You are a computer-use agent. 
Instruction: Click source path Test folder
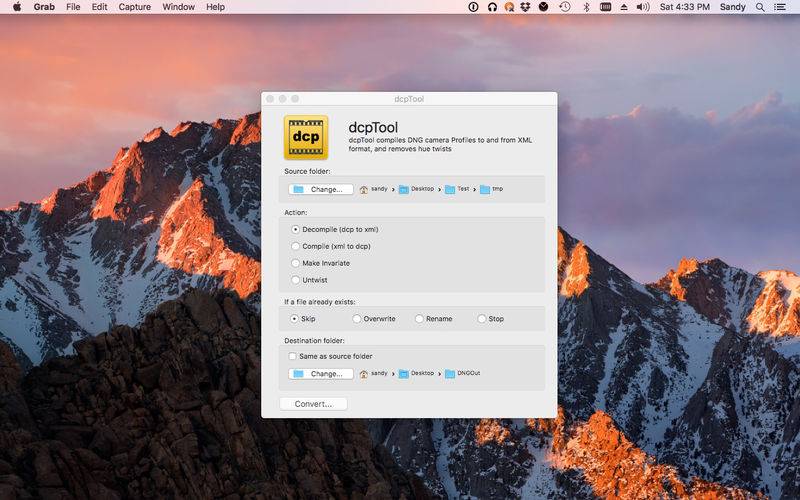click(x=457, y=189)
